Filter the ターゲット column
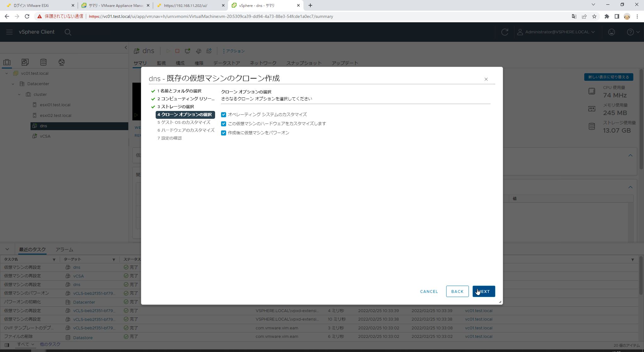The image size is (644, 352). (114, 260)
